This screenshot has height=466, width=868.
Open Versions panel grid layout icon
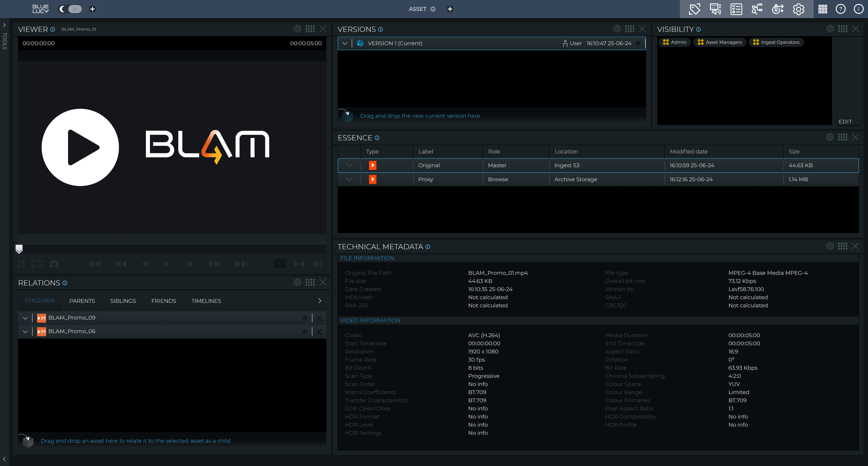[630, 29]
